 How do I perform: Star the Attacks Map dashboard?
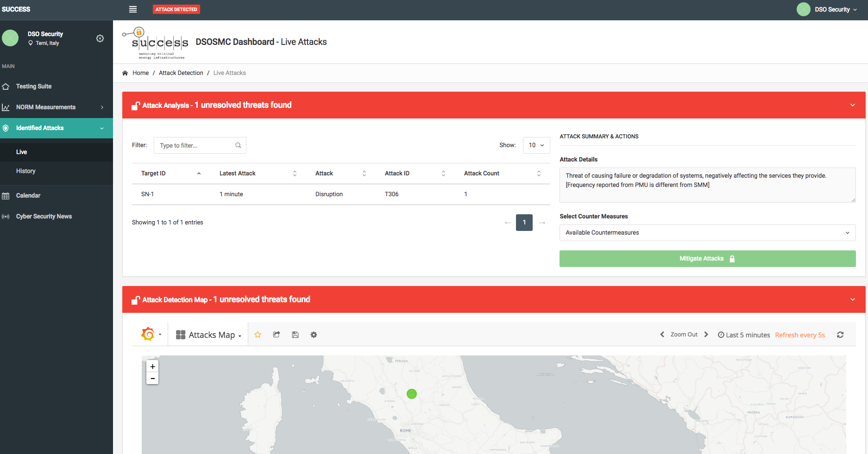[x=258, y=335]
